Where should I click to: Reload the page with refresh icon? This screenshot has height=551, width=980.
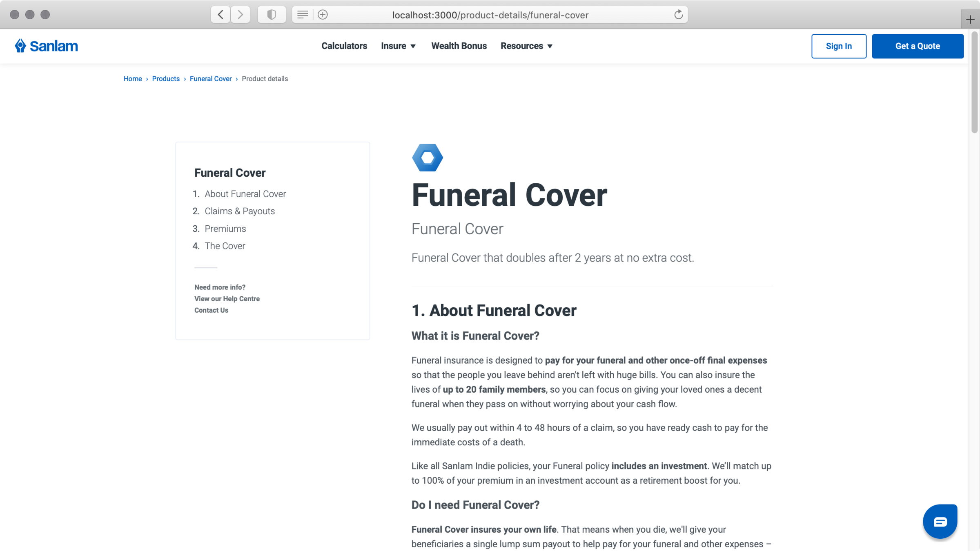(x=678, y=15)
